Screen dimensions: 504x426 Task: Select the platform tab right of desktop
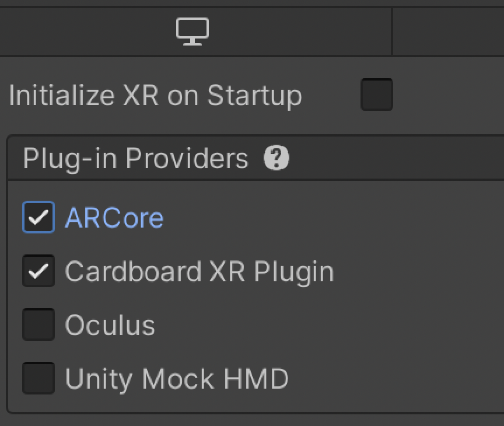[448, 32]
